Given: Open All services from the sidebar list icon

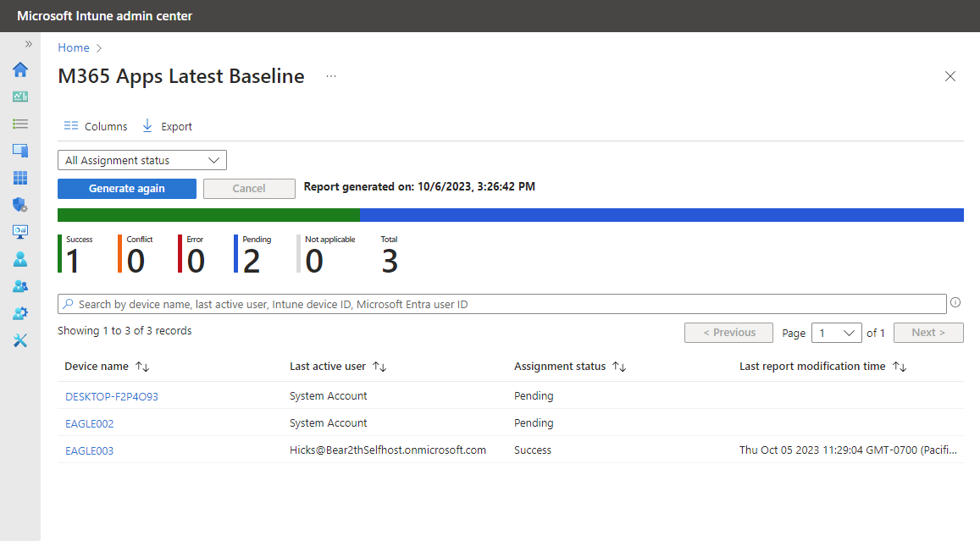Looking at the screenshot, I should point(19,124).
